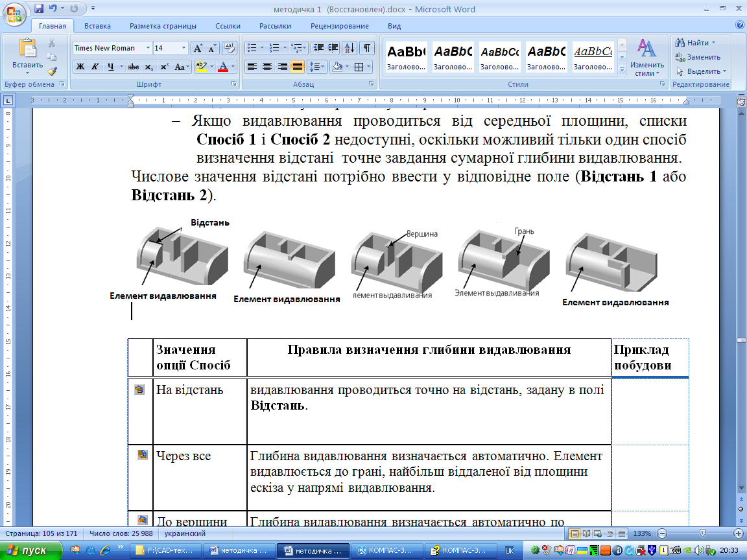Click the zoom out minus button
The height and width of the screenshot is (560, 747).
click(661, 534)
